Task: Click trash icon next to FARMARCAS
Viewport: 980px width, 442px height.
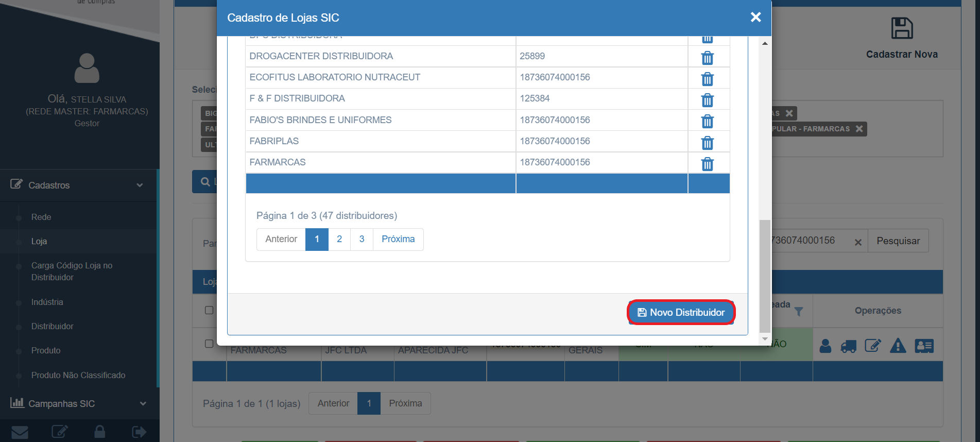Action: [x=707, y=164]
